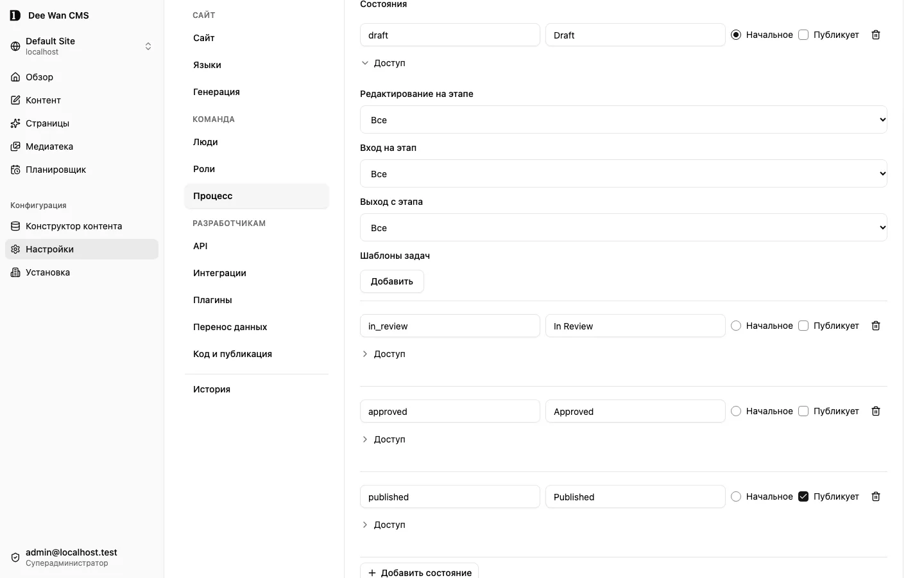Enable Публикует checkbox for in_review state
The image size is (924, 578).
(x=803, y=326)
